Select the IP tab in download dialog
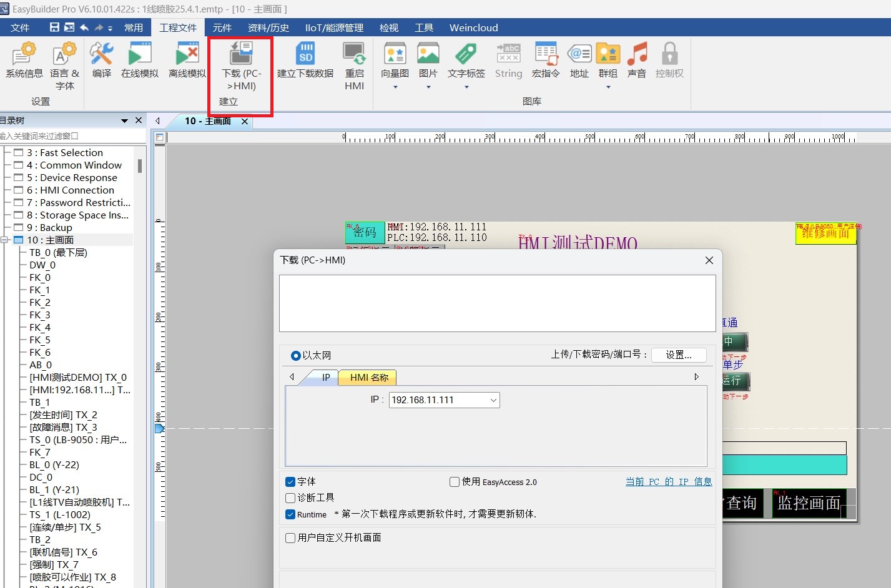891x588 pixels. pyautogui.click(x=325, y=378)
